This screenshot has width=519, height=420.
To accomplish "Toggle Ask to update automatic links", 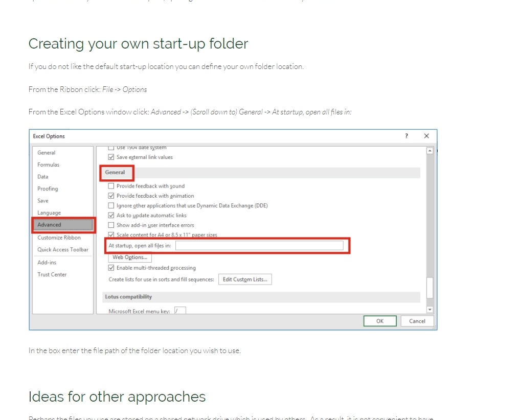I will [x=111, y=215].
